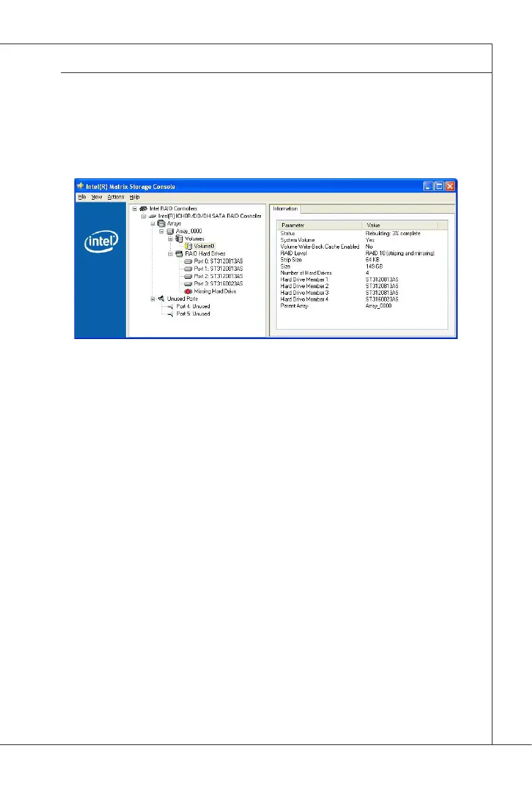The width and height of the screenshot is (532, 798).
Task: Click the Port 1 drive icon
Action: tap(188, 269)
